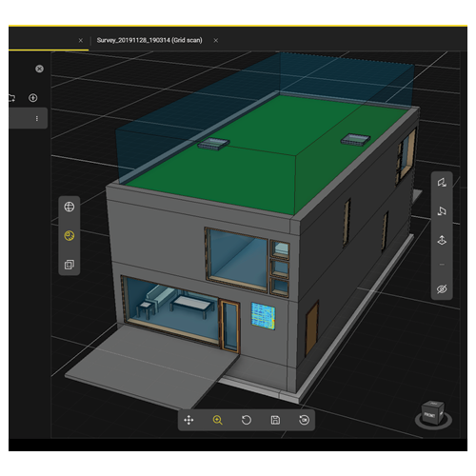Viewport: 476px width, 476px height.
Task: Click the yellow highlighted scan-view icon
Action: (69, 236)
